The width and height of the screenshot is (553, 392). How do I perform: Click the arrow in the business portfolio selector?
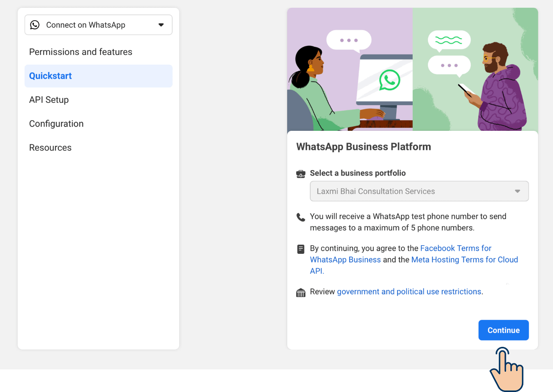tap(518, 191)
